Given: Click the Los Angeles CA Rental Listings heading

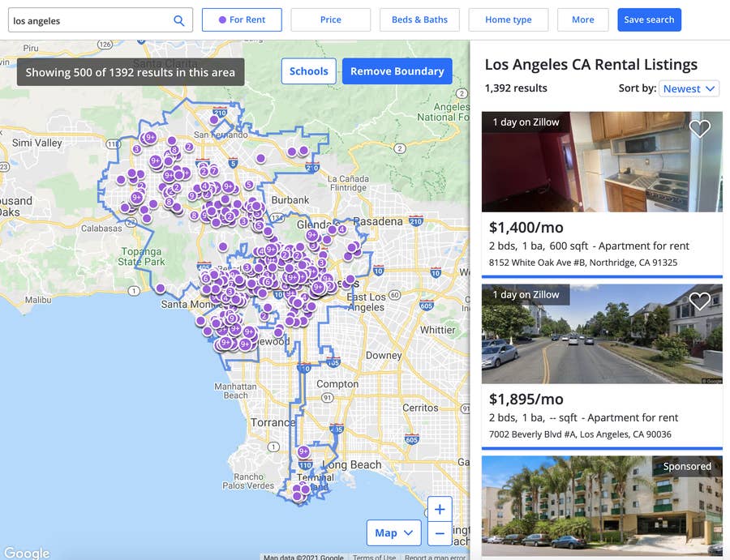Looking at the screenshot, I should pos(590,64).
